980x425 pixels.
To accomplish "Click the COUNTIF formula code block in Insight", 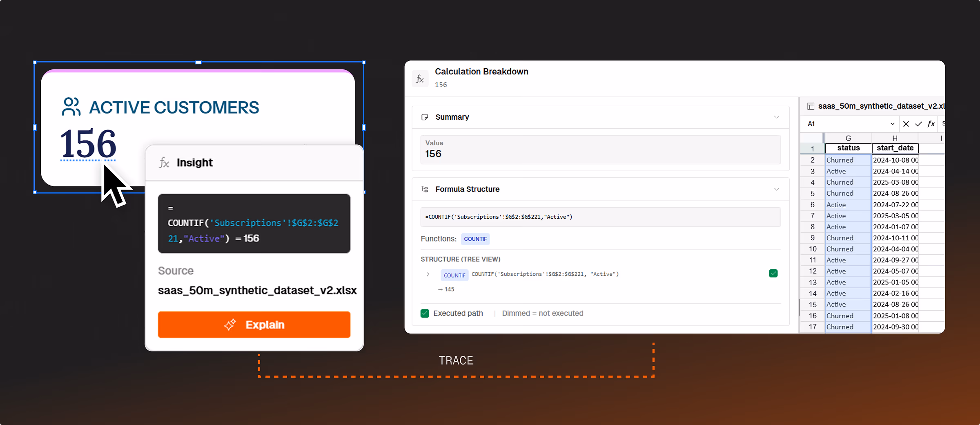I will (254, 224).
